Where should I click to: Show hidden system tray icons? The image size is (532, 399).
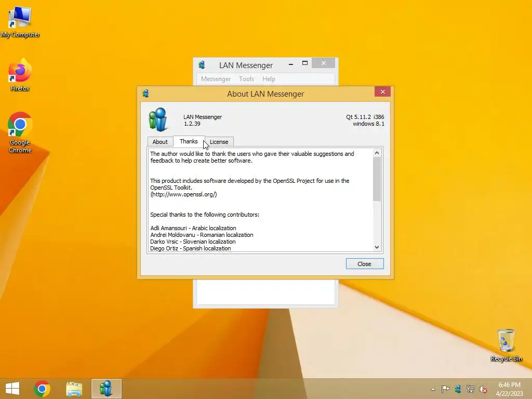[433, 389]
